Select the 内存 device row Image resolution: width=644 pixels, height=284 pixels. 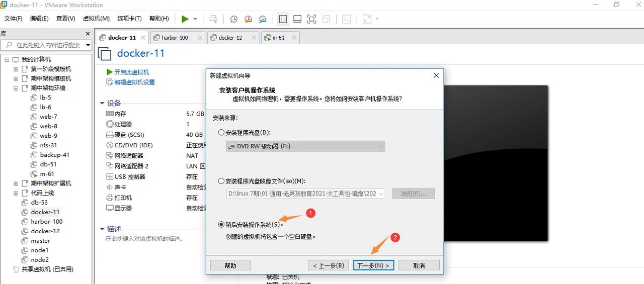(155, 114)
